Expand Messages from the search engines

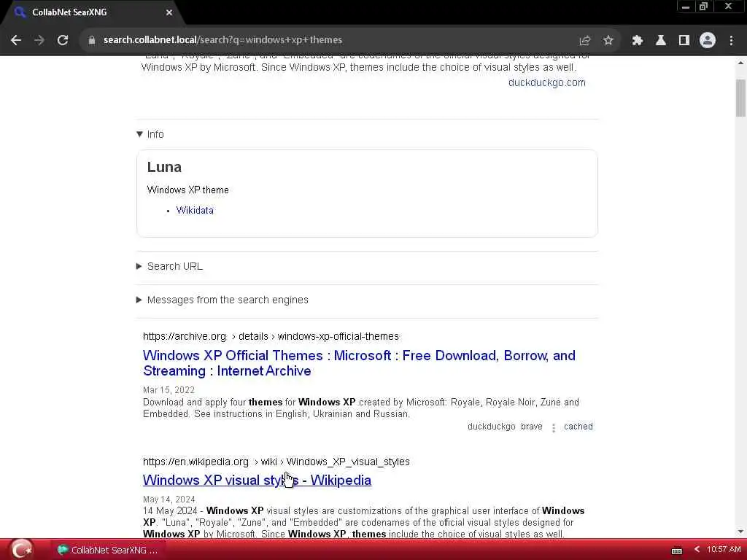222,300
